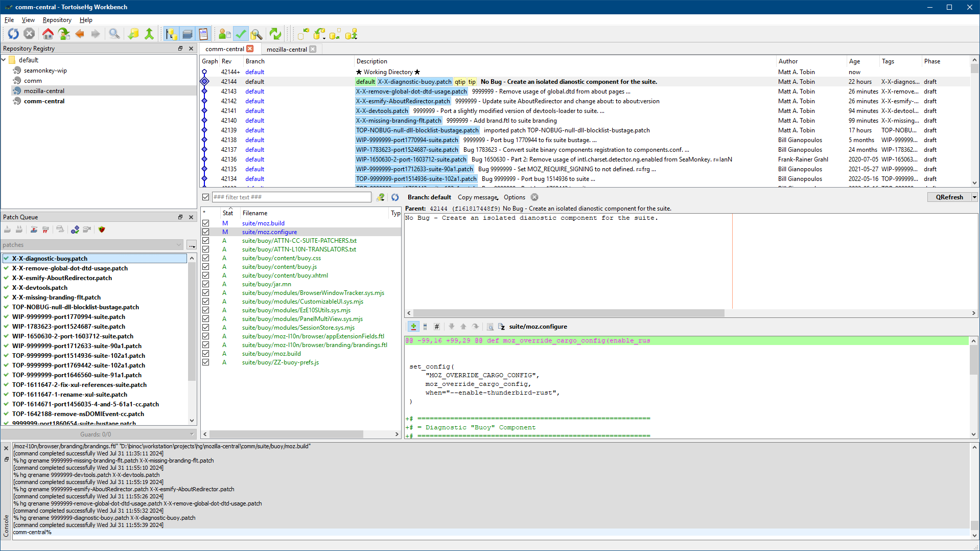Uncheck ATTN-CC-SUITE-PATCHERS.txt checkbox
The width and height of the screenshot is (980, 551).
(205, 241)
